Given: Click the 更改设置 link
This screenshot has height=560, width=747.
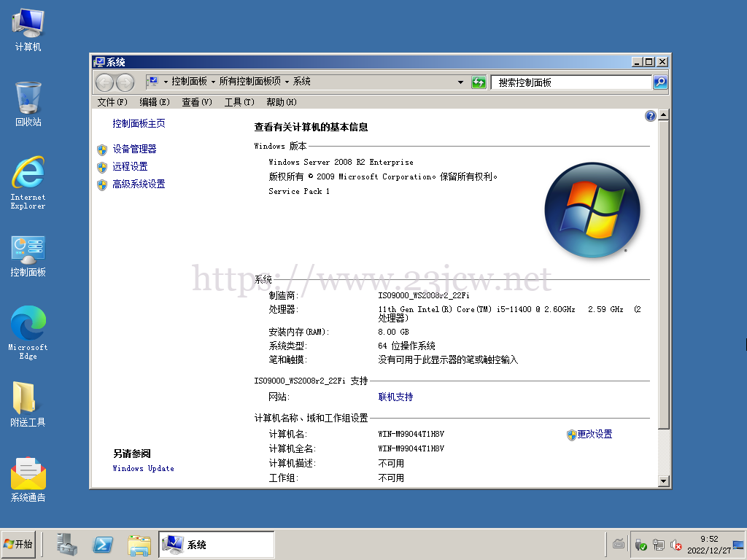Looking at the screenshot, I should click(x=595, y=435).
